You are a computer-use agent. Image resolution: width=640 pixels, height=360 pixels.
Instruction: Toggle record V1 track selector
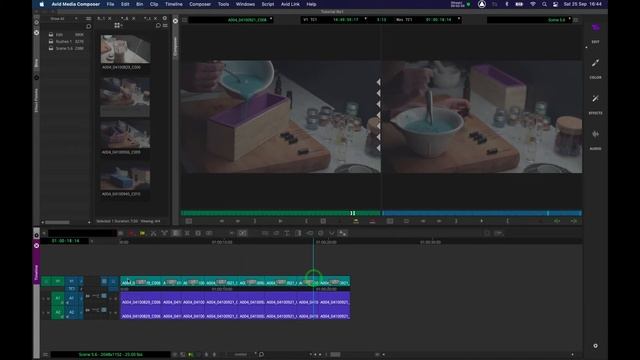71,281
